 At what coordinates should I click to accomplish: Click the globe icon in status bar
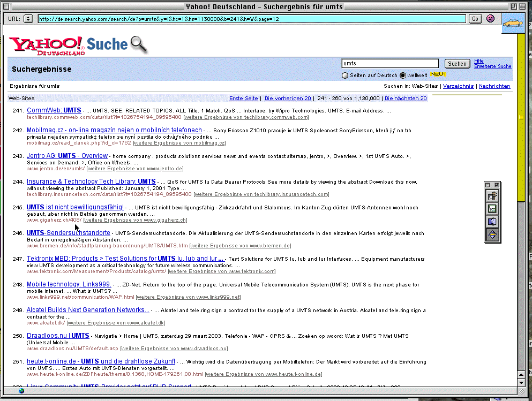point(21,390)
